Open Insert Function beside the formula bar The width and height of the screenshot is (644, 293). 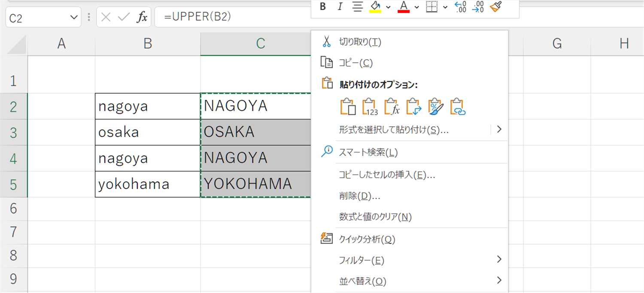pyautogui.click(x=143, y=17)
